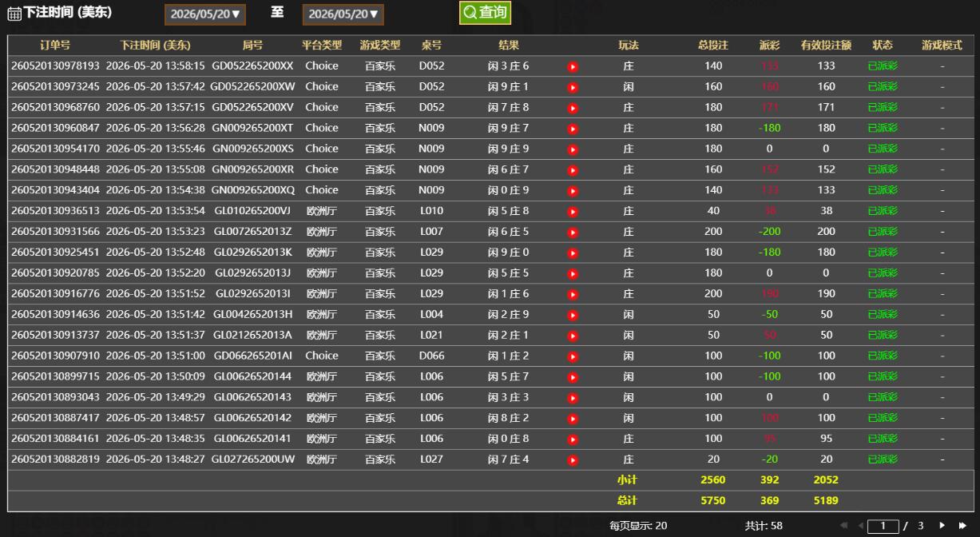980x537 pixels.
Task: Play replay video for order 260520130948448
Action: pyautogui.click(x=573, y=170)
